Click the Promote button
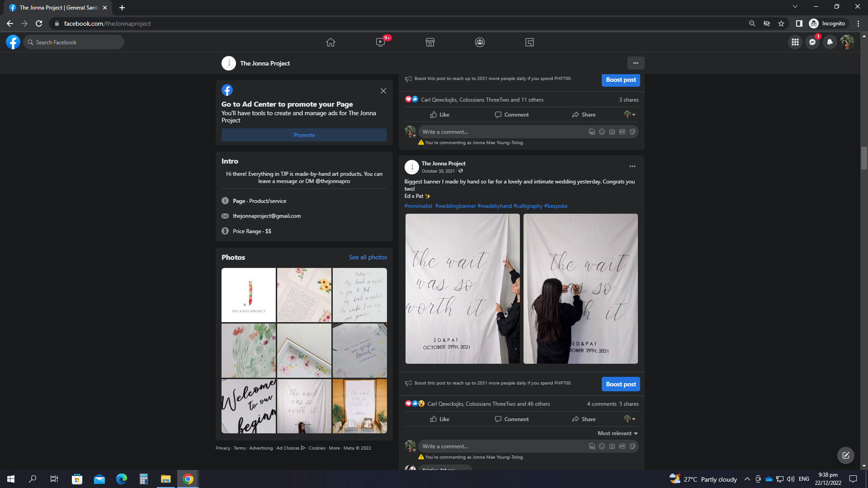 pos(304,135)
